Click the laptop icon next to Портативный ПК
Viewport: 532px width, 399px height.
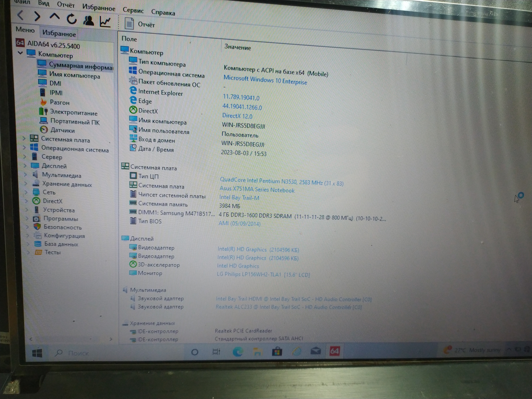point(44,120)
